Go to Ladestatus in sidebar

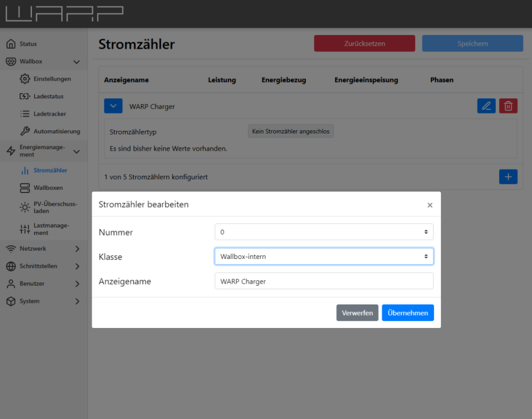coord(48,97)
